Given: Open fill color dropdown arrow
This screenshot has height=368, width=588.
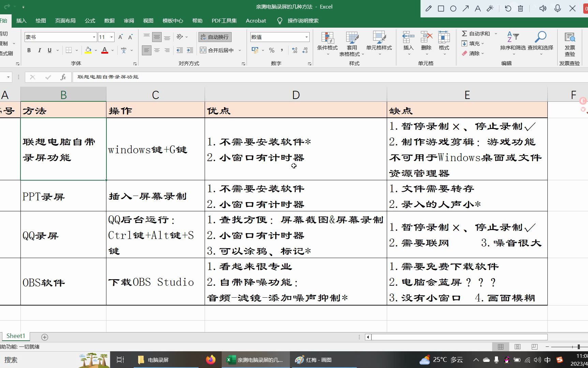Looking at the screenshot, I should 96,50.
